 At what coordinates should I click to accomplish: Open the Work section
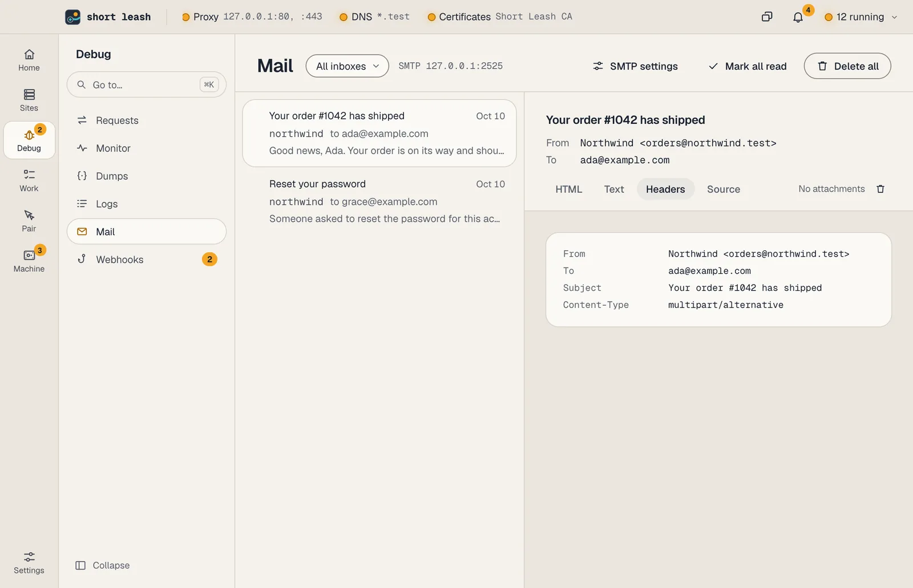point(29,180)
